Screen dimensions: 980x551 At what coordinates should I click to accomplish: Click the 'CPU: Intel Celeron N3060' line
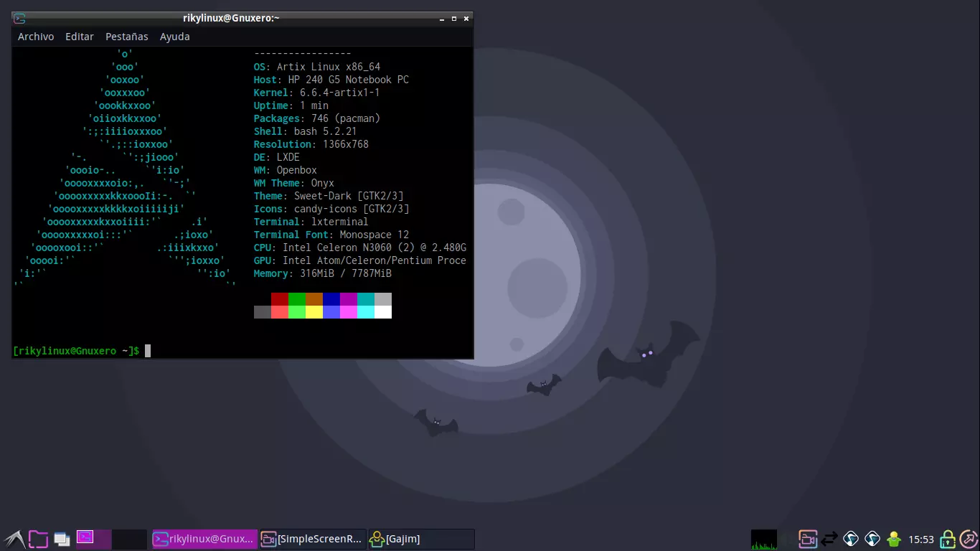tap(360, 248)
